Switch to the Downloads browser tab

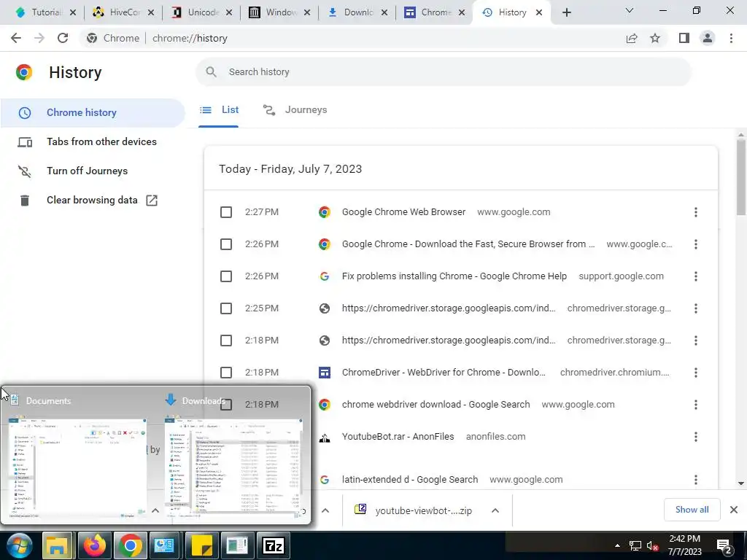357,13
